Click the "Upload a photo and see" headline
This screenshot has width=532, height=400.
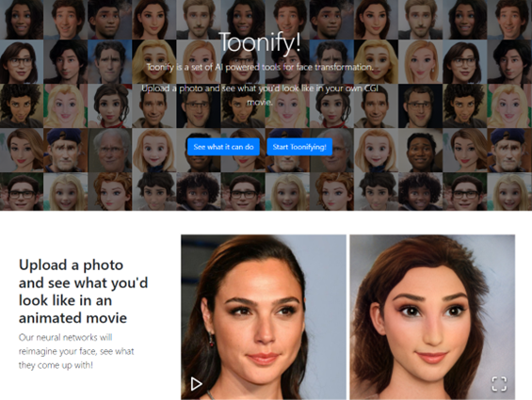(x=83, y=292)
